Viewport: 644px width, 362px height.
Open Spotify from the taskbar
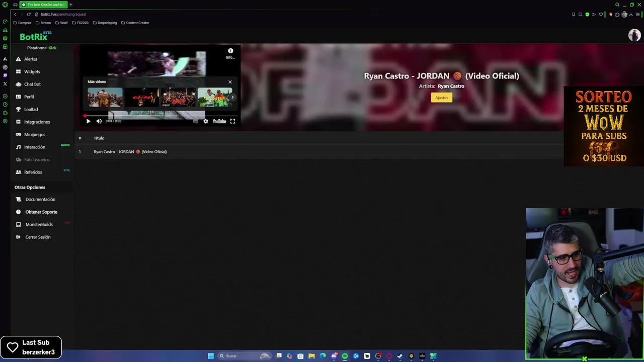point(345,356)
